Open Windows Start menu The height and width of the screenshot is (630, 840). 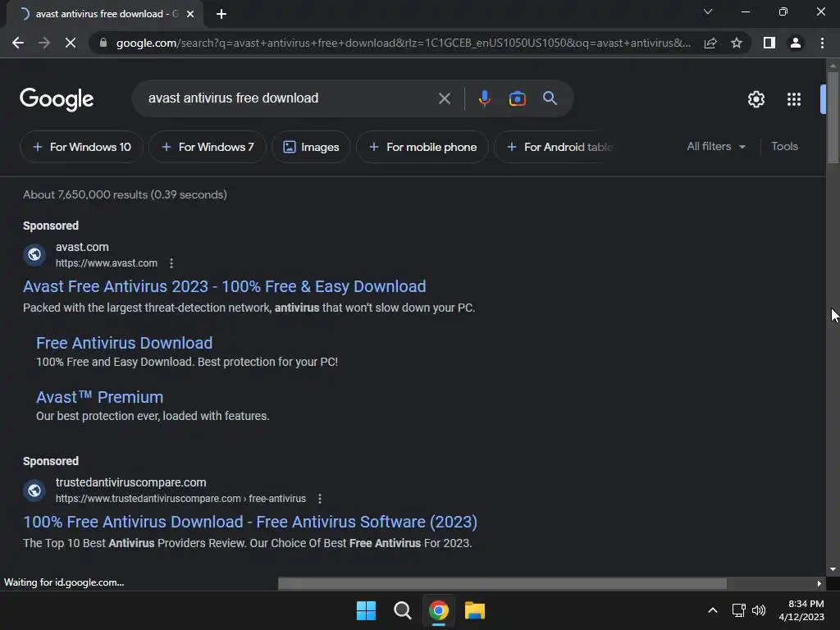pos(367,610)
